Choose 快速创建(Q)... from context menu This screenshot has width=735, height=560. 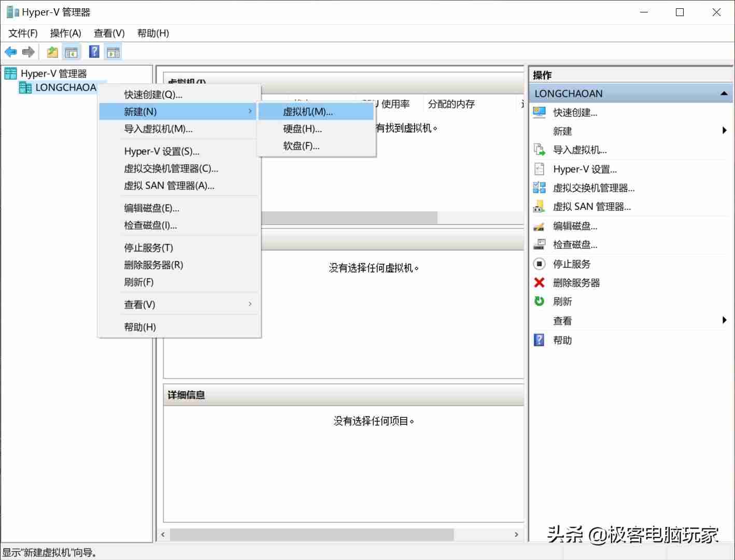click(179, 94)
